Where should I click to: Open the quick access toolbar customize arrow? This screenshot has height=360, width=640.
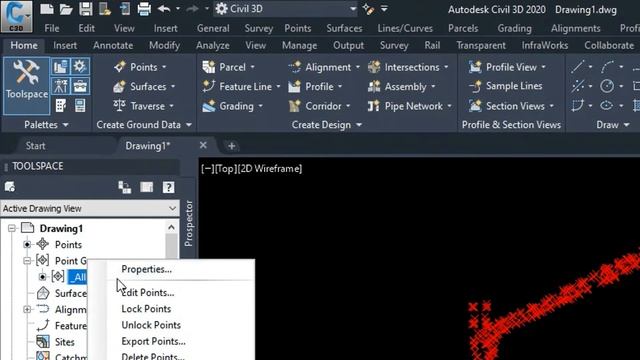[384, 9]
